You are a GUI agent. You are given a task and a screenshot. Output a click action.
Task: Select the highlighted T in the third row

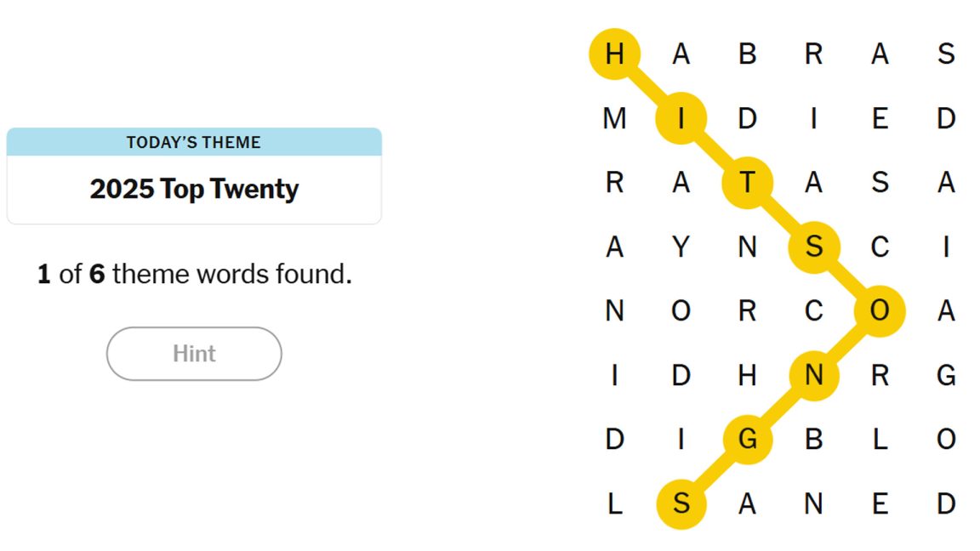click(747, 182)
